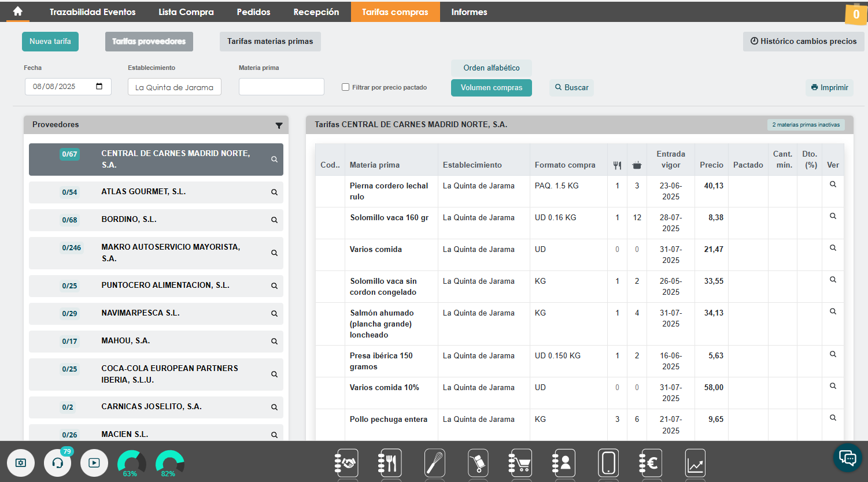This screenshot has width=868, height=482.
Task: Open the chat bubble widget
Action: (x=848, y=458)
